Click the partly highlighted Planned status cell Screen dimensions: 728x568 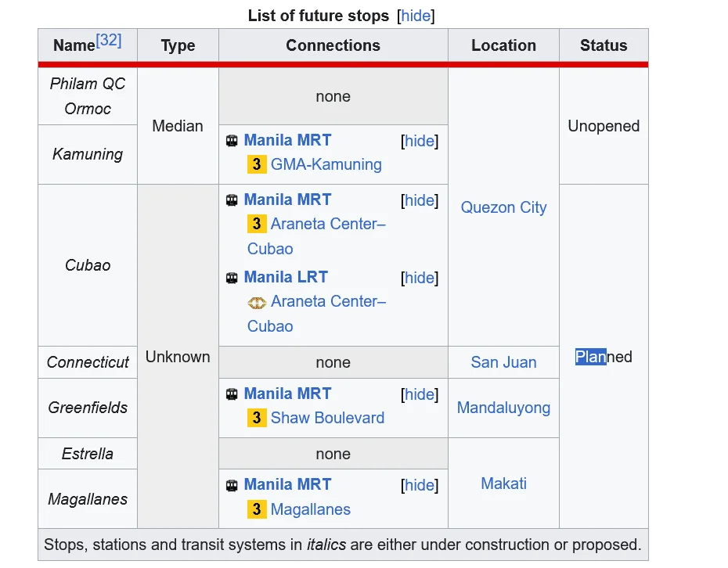[x=604, y=357]
